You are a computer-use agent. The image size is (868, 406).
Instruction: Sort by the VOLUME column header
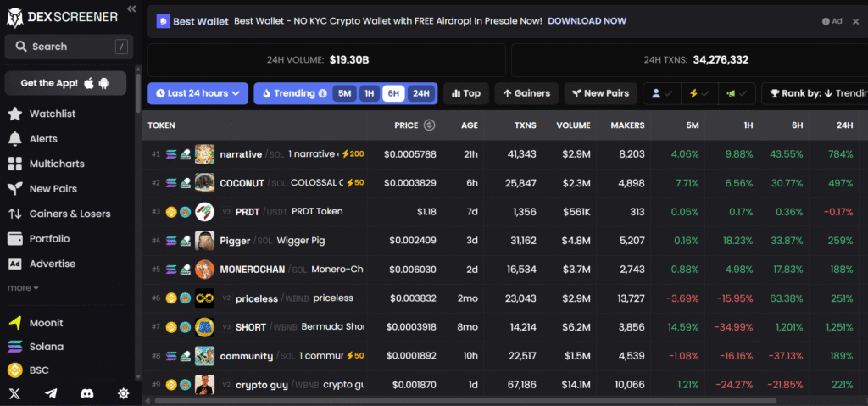[574, 125]
